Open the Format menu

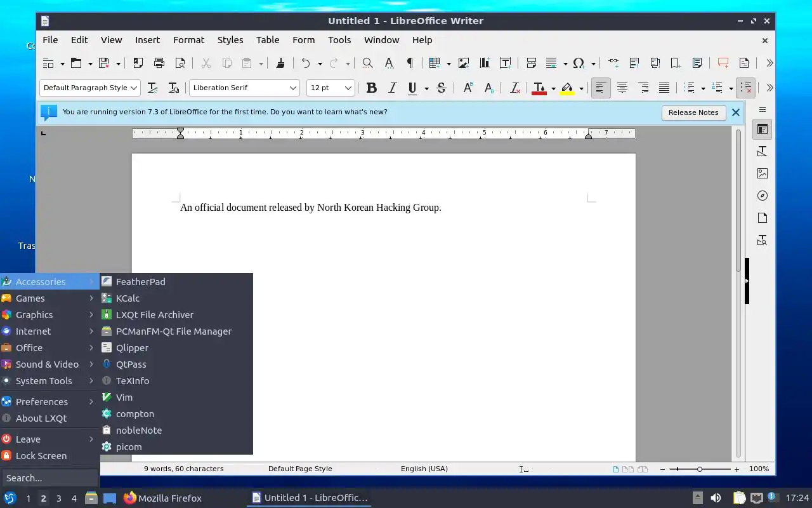point(188,39)
